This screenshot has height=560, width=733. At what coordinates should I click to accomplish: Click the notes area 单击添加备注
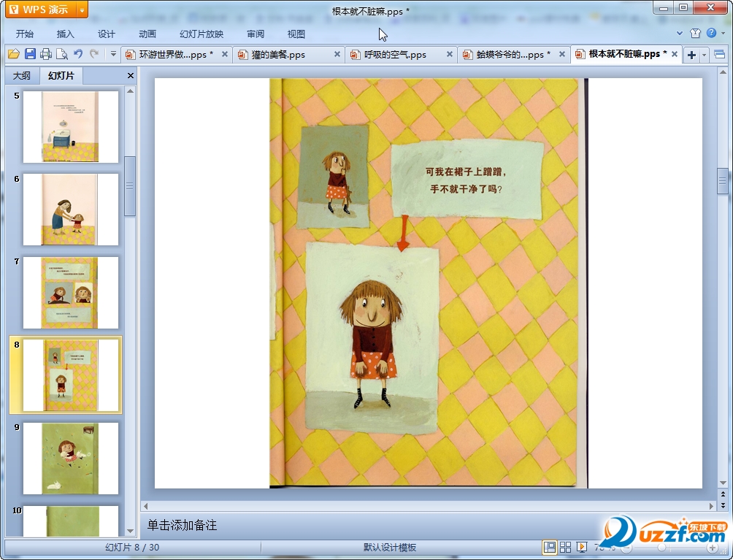click(x=182, y=525)
